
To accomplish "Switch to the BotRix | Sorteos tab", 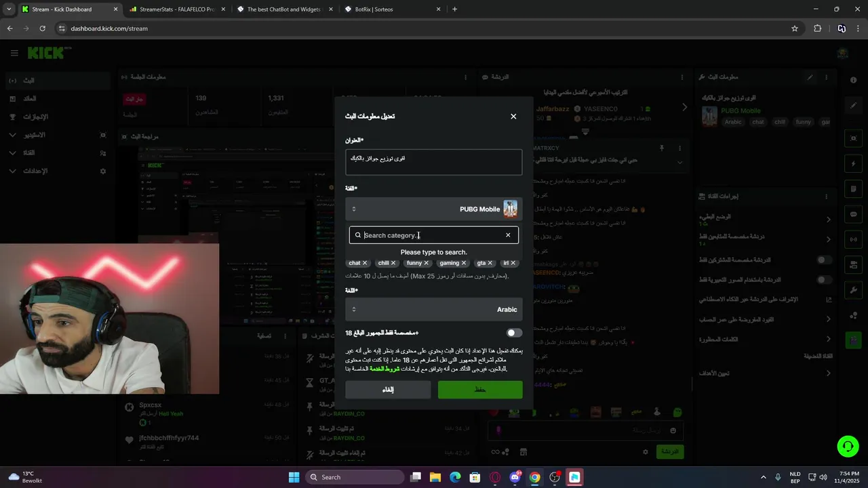I will point(391,9).
